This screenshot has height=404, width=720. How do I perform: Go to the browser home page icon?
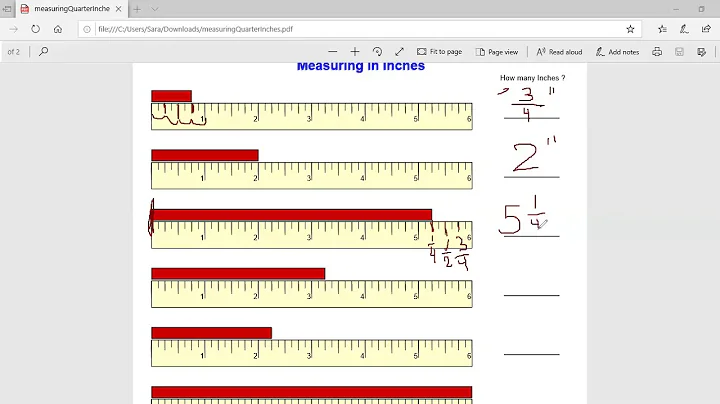coord(58,29)
